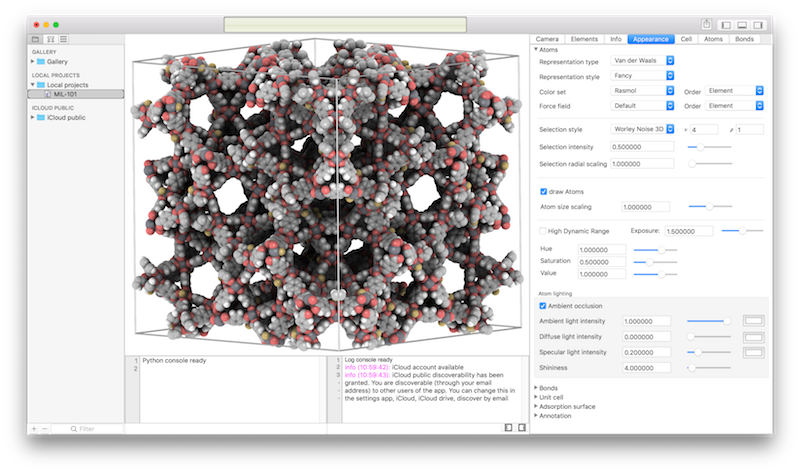The height and width of the screenshot is (473, 800).
Task: Click the Selection intensity input field
Action: click(642, 147)
